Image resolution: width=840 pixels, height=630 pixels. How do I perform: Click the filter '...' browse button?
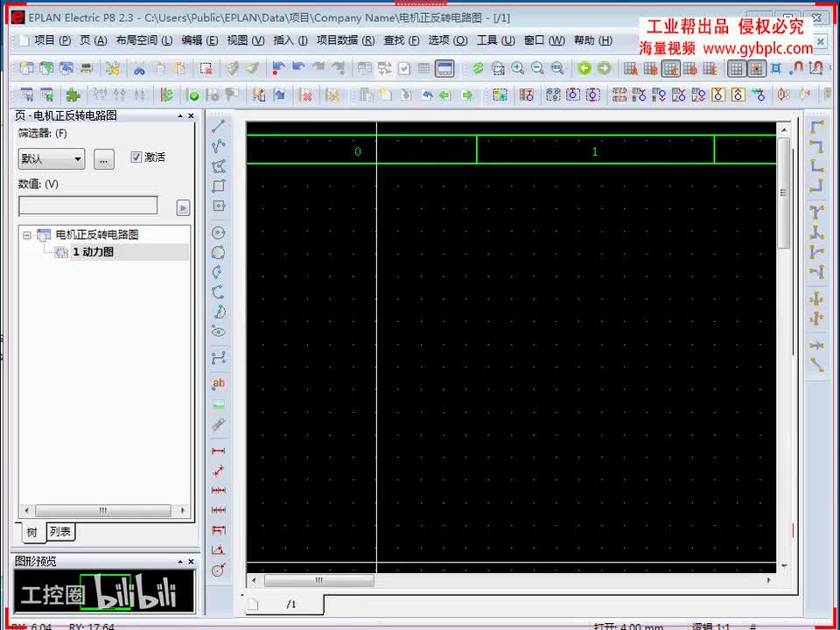104,158
